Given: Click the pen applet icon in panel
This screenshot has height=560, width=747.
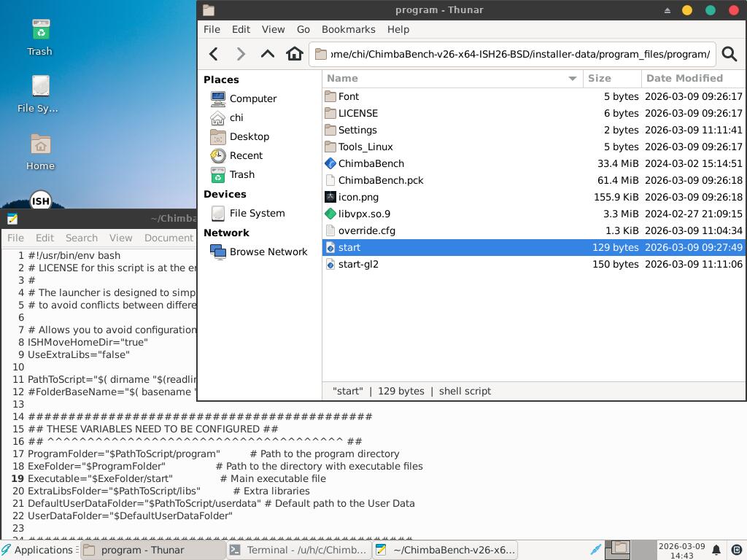Looking at the screenshot, I should (x=595, y=550).
